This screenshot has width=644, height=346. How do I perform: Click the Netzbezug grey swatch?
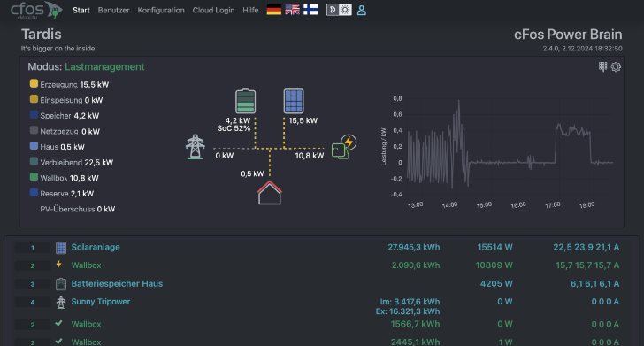pos(34,130)
